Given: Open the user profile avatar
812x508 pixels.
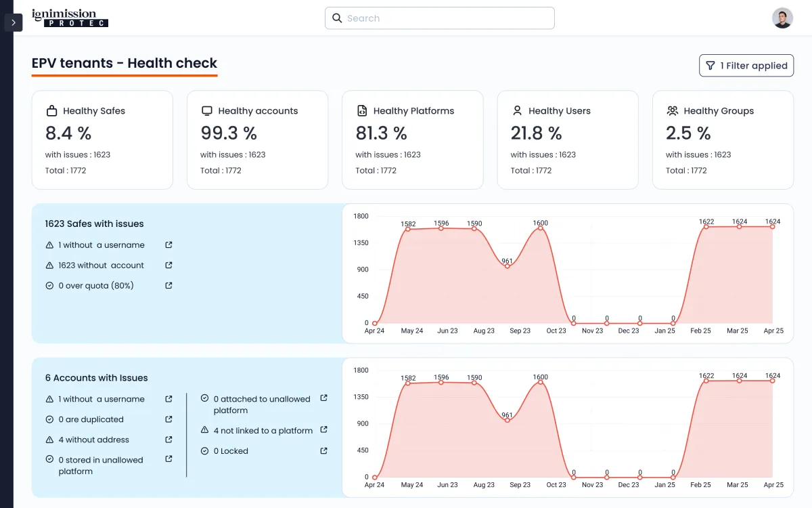Looking at the screenshot, I should [x=782, y=18].
